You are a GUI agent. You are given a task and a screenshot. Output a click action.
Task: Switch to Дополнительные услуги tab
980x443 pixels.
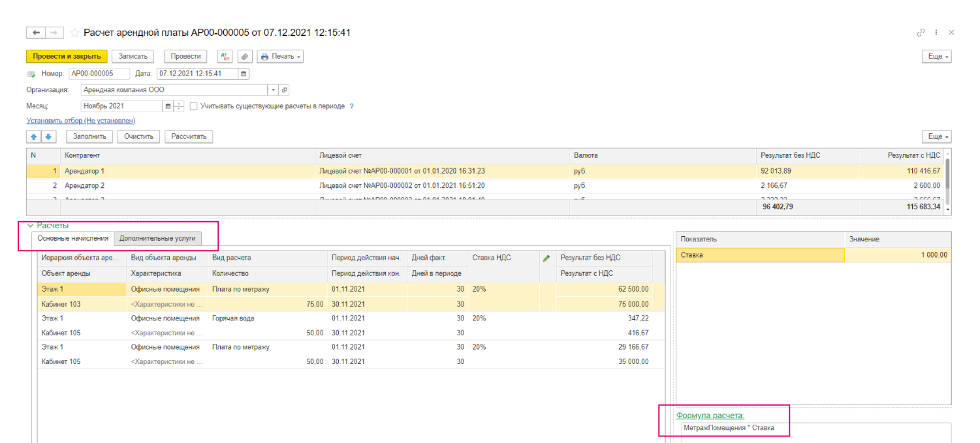click(157, 239)
